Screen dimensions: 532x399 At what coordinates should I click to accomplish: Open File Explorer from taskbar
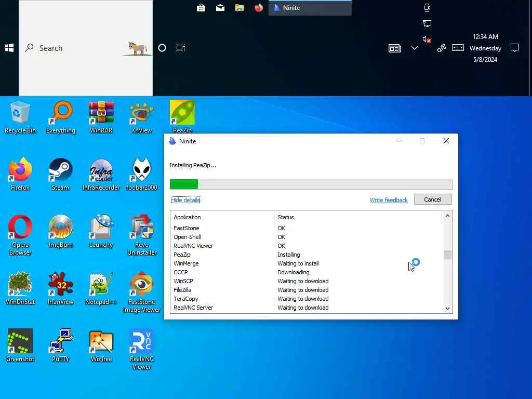coord(240,7)
